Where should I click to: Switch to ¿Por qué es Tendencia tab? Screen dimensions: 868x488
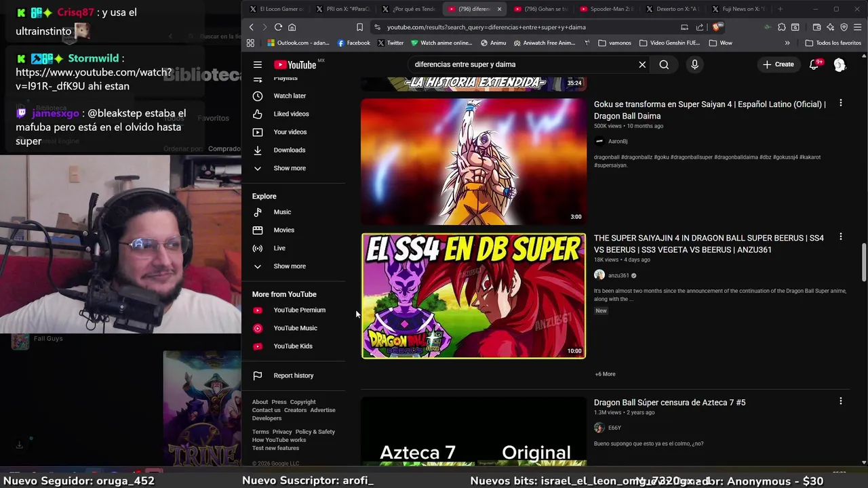pos(409,9)
